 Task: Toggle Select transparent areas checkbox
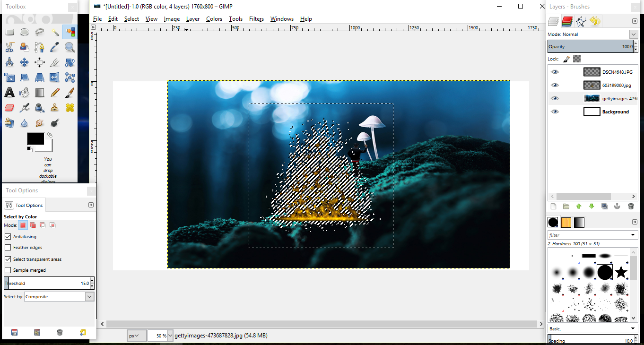tap(8, 259)
